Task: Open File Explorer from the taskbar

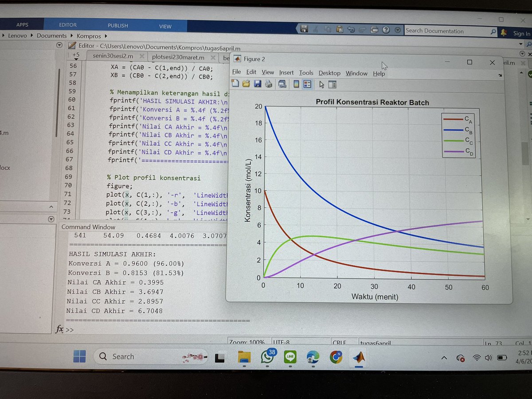Action: coord(244,356)
